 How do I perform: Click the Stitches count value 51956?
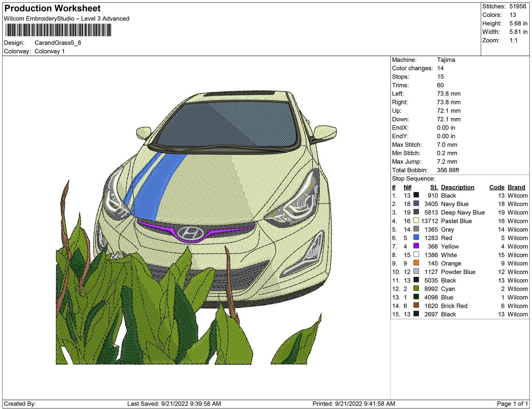518,6
